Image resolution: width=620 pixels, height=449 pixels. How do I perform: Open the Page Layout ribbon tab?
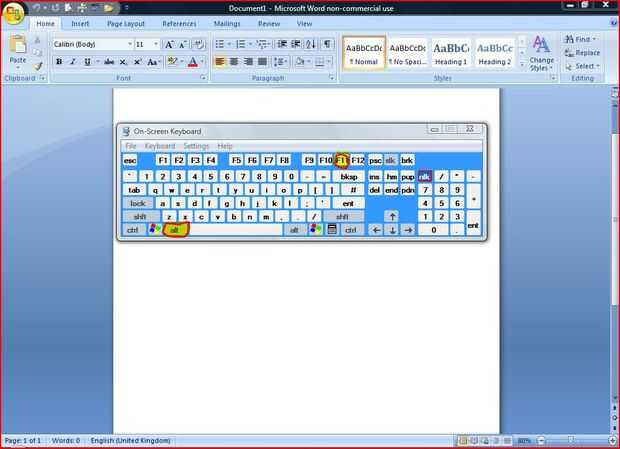[126, 24]
